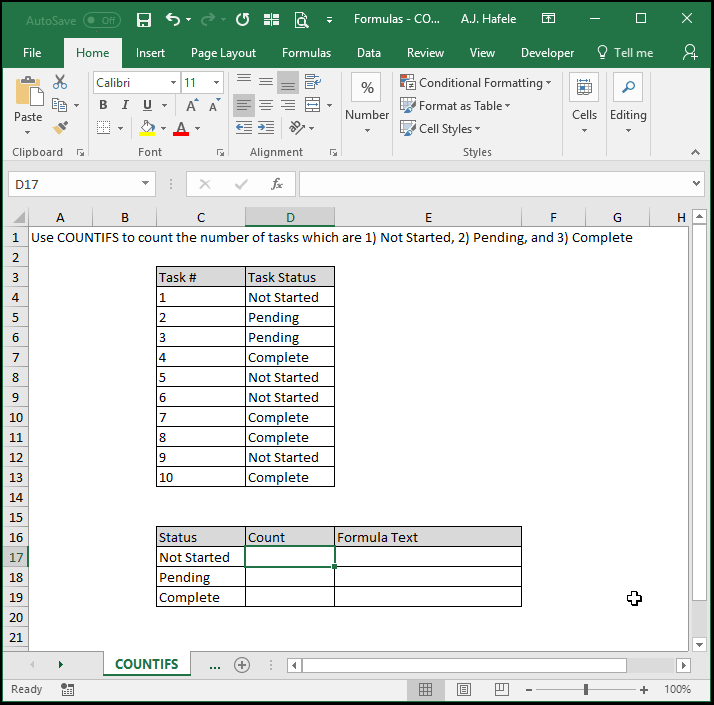Switch to the Formulas tab
714x705 pixels.
tap(306, 53)
